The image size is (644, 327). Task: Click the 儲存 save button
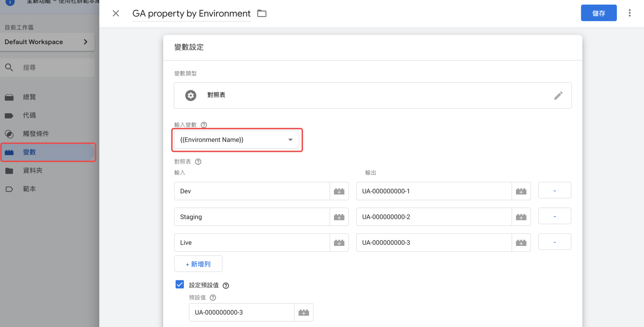[x=598, y=13]
